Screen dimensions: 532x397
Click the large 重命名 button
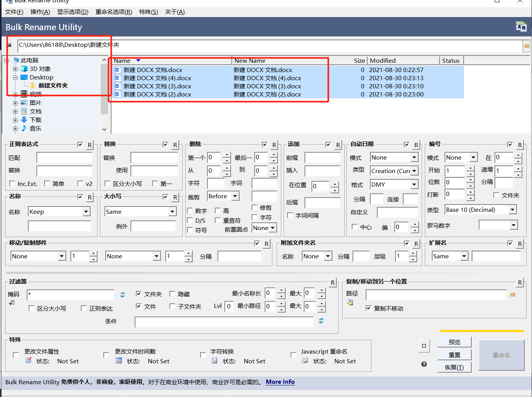tap(501, 355)
